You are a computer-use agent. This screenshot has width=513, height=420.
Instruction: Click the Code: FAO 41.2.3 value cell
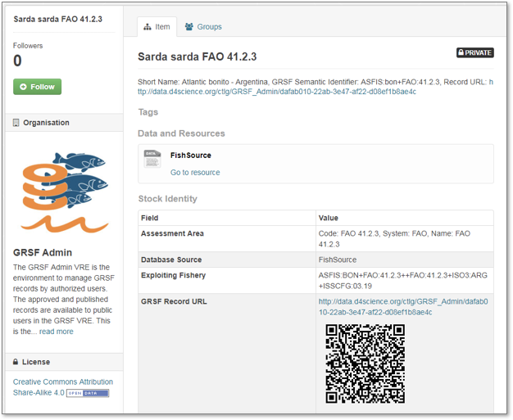pos(405,239)
